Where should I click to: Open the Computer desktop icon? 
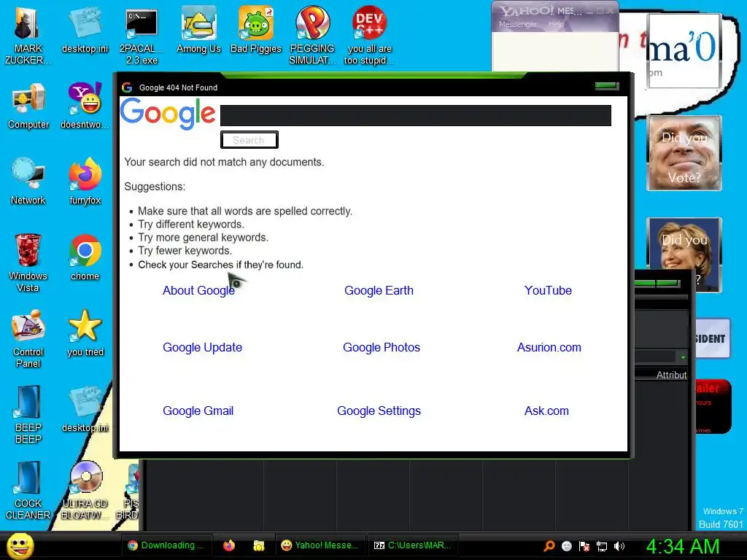[28, 106]
